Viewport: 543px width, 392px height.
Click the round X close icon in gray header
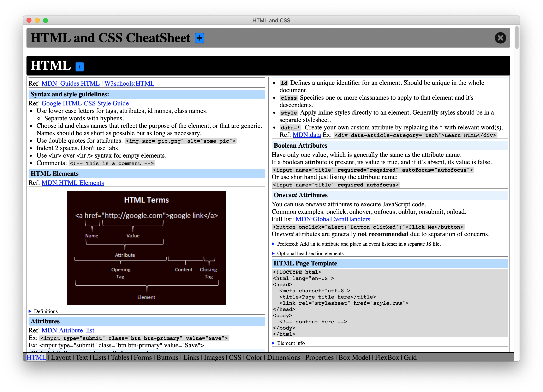tap(500, 38)
